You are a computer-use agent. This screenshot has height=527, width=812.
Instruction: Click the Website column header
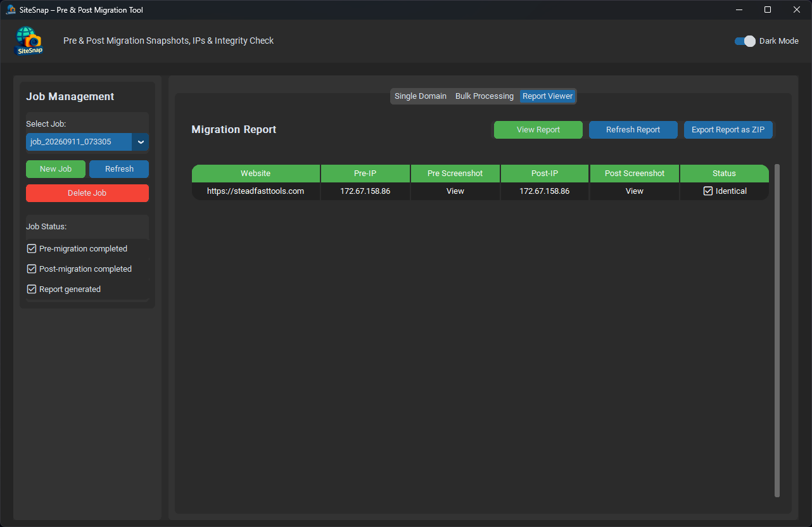click(x=256, y=174)
